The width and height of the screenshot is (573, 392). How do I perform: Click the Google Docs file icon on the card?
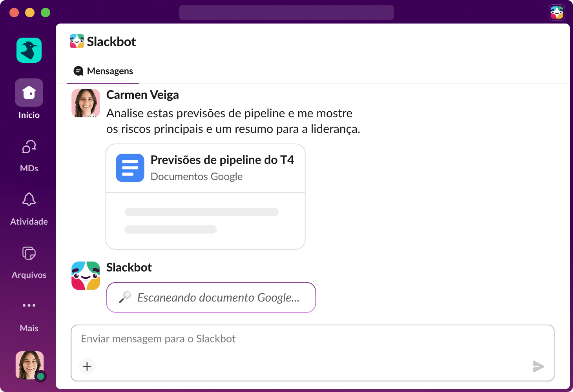pos(130,168)
